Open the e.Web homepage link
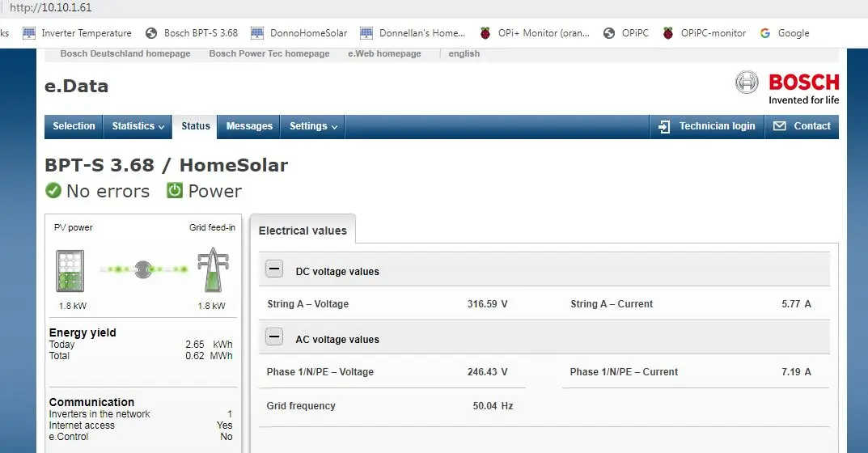868x453 pixels. click(x=384, y=53)
